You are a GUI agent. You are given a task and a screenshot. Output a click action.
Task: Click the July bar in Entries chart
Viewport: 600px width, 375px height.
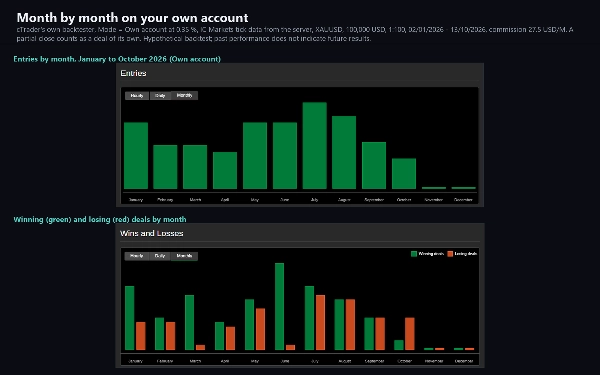(315, 145)
